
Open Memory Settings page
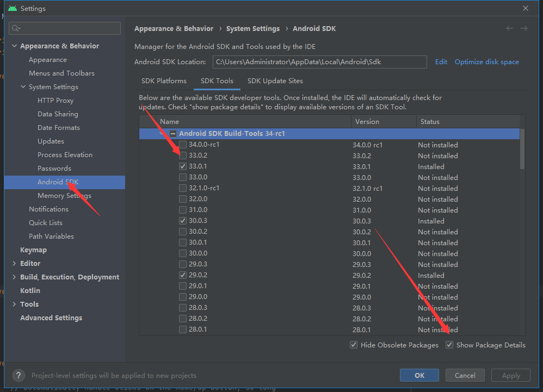[x=64, y=196]
